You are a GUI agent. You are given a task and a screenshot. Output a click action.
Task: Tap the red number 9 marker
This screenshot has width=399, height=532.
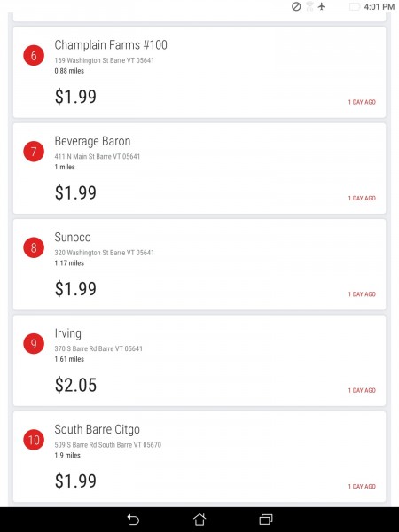coord(34,343)
